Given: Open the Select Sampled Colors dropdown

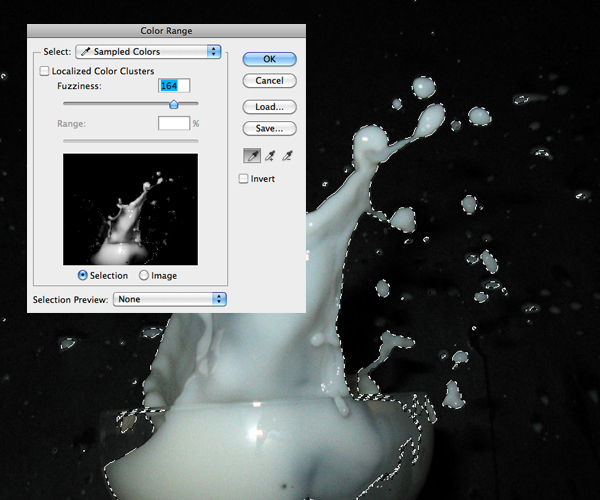Looking at the screenshot, I should 148,51.
